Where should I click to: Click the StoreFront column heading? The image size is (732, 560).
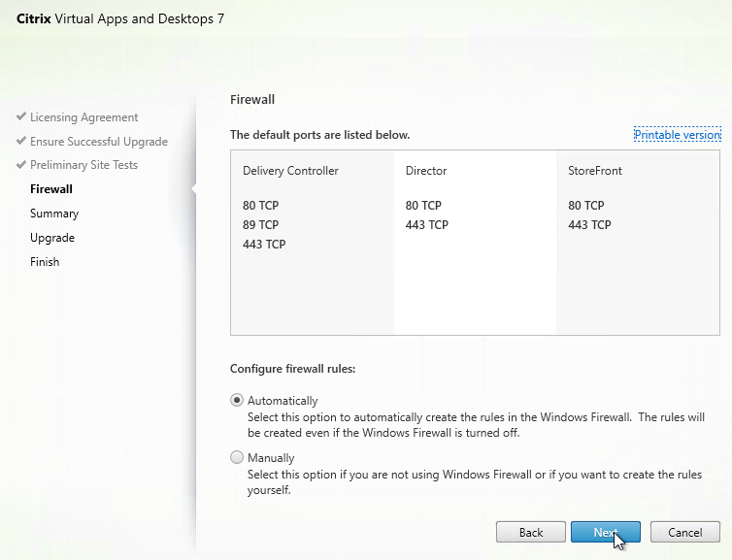tap(595, 171)
